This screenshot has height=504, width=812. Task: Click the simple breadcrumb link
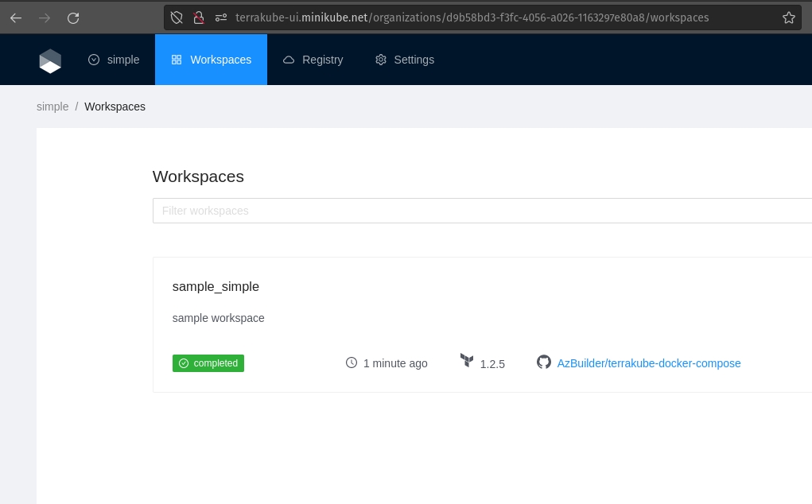52,107
